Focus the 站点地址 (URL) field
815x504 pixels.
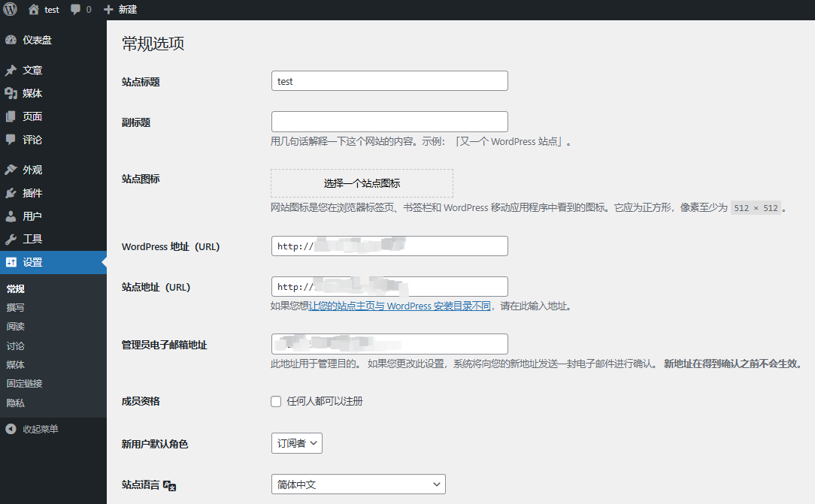point(389,286)
